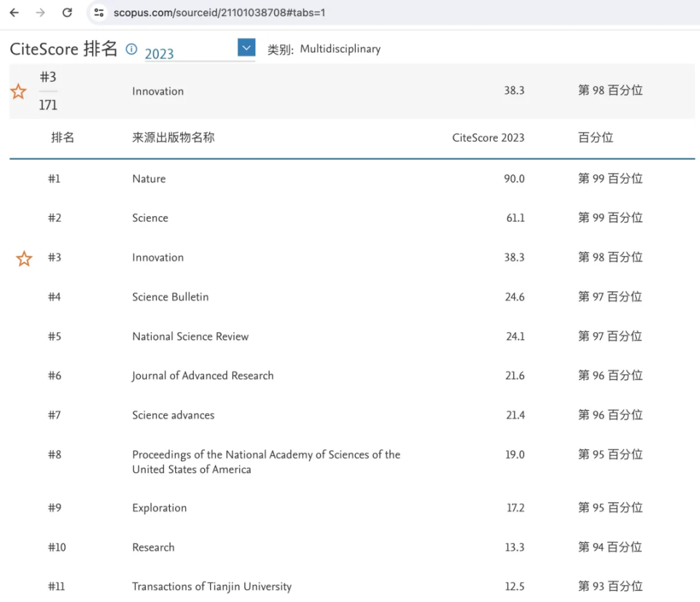Open site information icon in address bar
This screenshot has width=700, height=602.
click(x=99, y=12)
